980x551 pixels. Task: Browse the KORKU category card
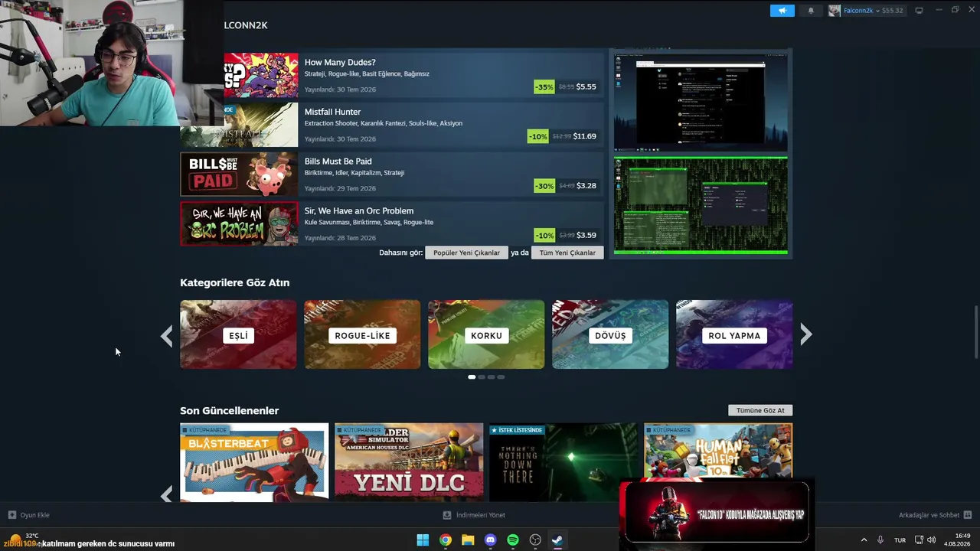[486, 334]
